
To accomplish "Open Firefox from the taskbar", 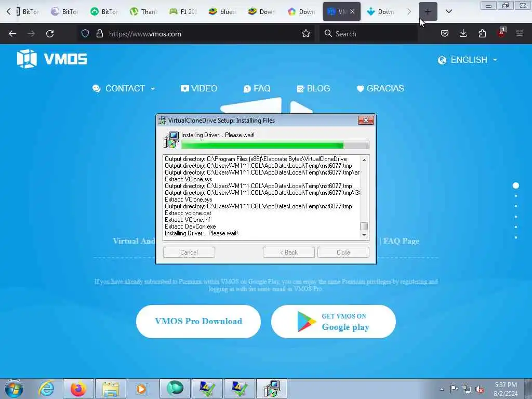I will tap(78, 389).
